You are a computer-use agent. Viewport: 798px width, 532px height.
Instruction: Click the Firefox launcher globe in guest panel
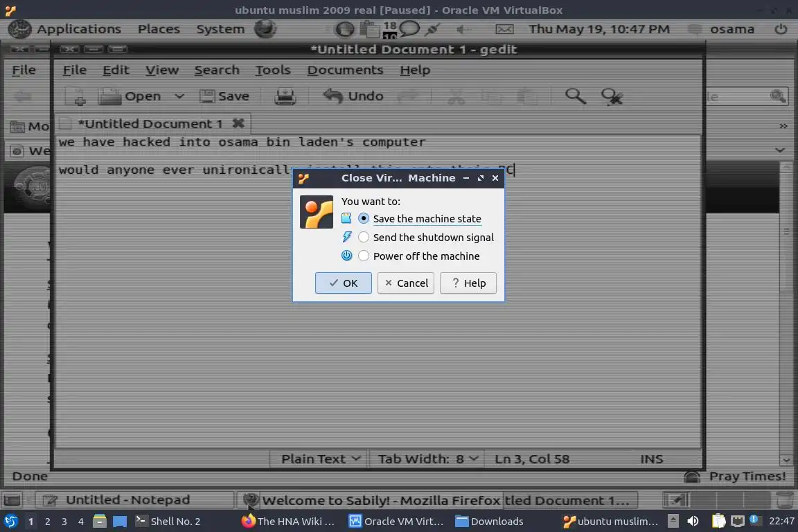coord(265,29)
